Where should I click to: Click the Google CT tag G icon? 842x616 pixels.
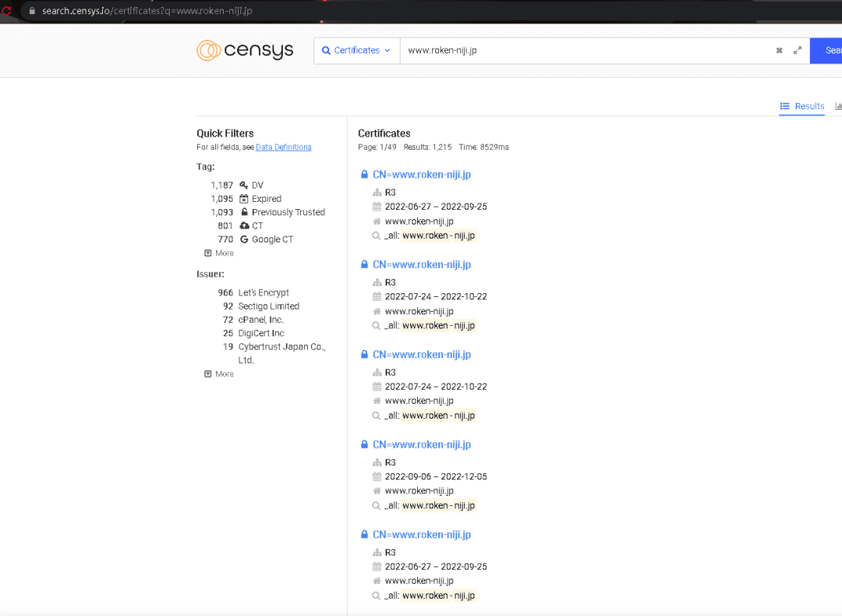click(x=244, y=239)
